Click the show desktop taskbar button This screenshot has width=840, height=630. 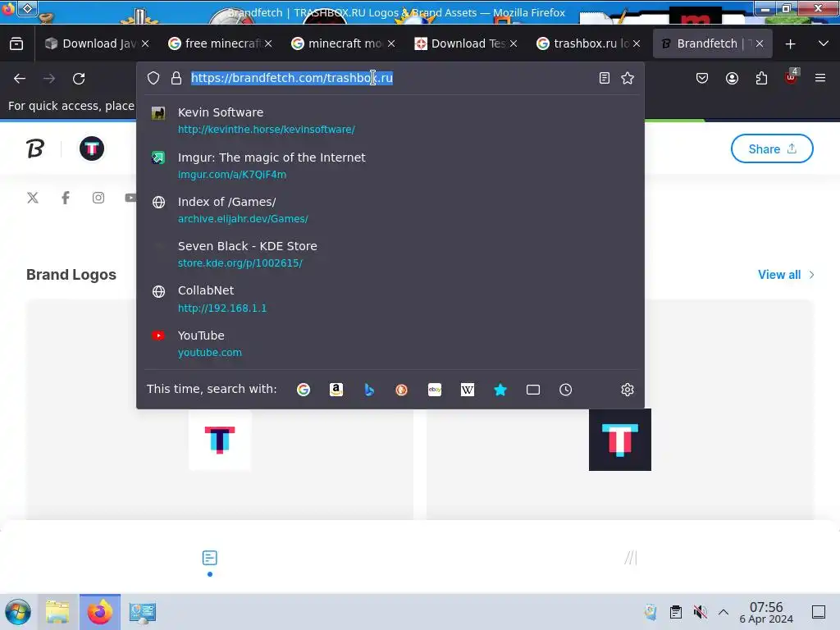point(819,612)
